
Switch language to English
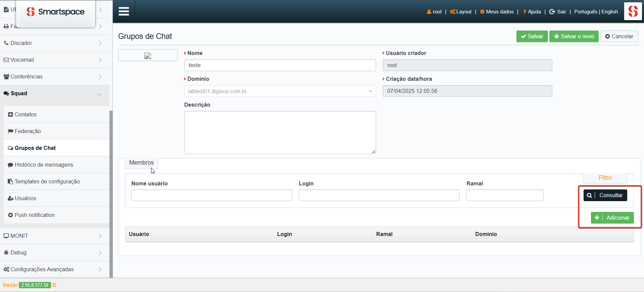point(610,12)
